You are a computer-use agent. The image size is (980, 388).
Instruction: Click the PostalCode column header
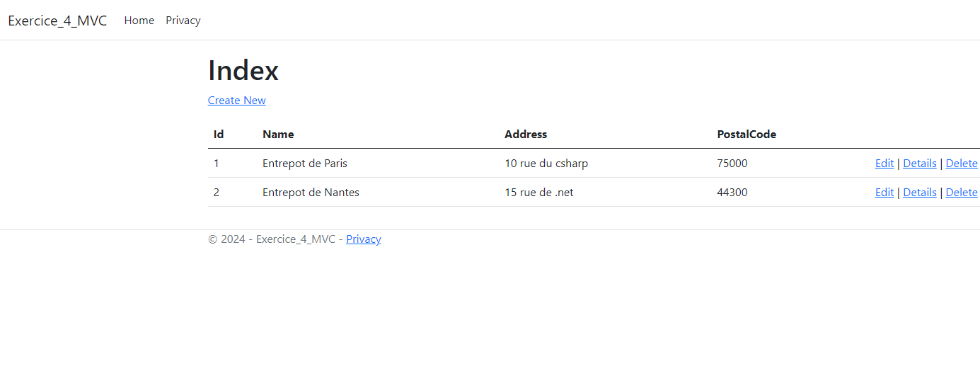(746, 135)
